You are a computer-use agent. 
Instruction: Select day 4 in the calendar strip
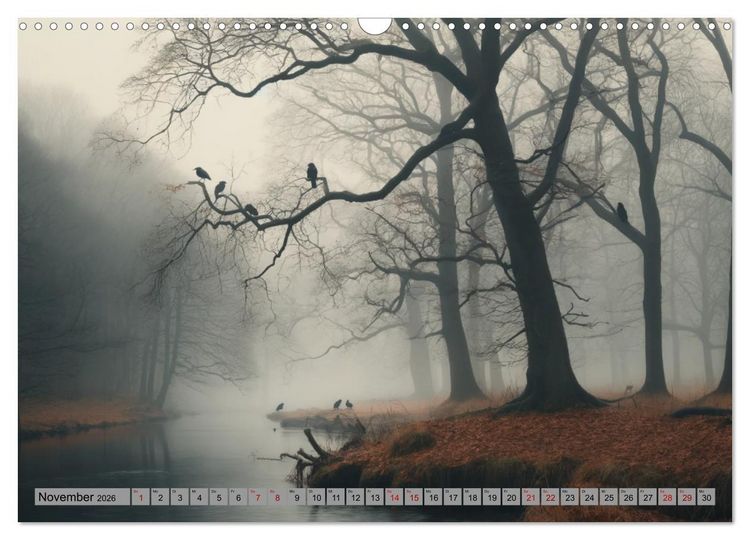199,497
